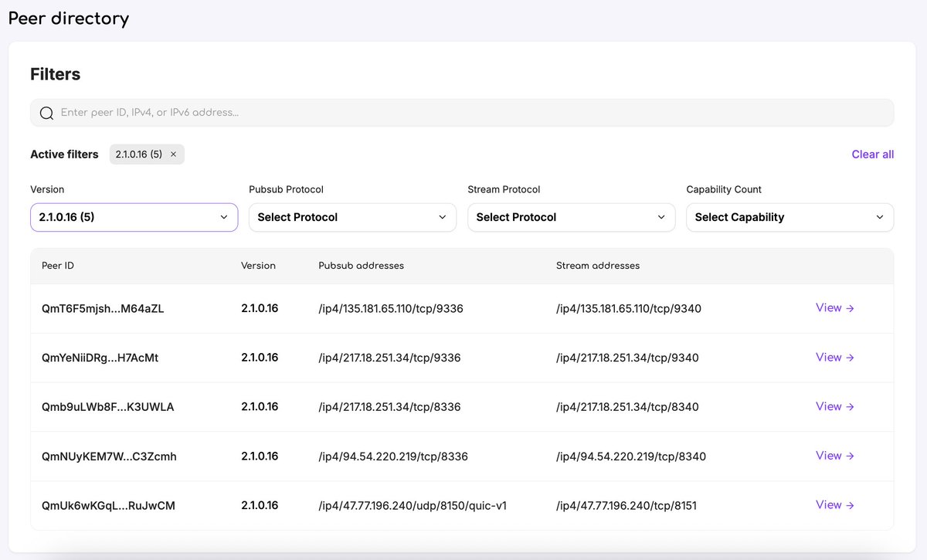927x560 pixels.
Task: Click pubsub address /ip4/217.18.251.34/tcp/9336
Action: point(389,358)
